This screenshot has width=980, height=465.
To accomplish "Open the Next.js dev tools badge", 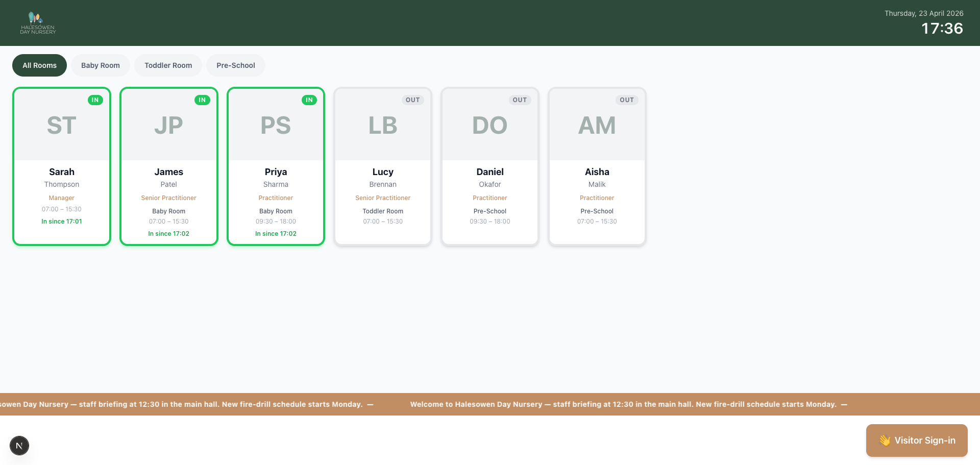I will pos(19,446).
